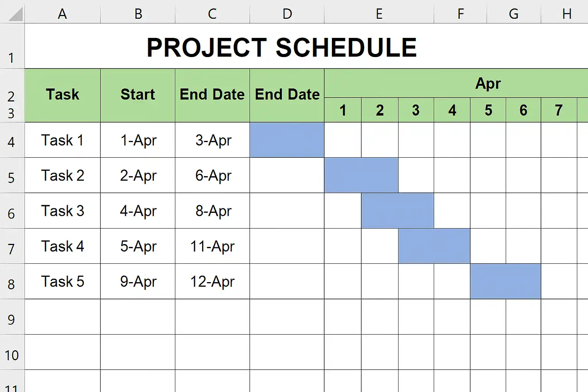
Task: Select the 11-Apr end date cell
Action: (x=212, y=246)
